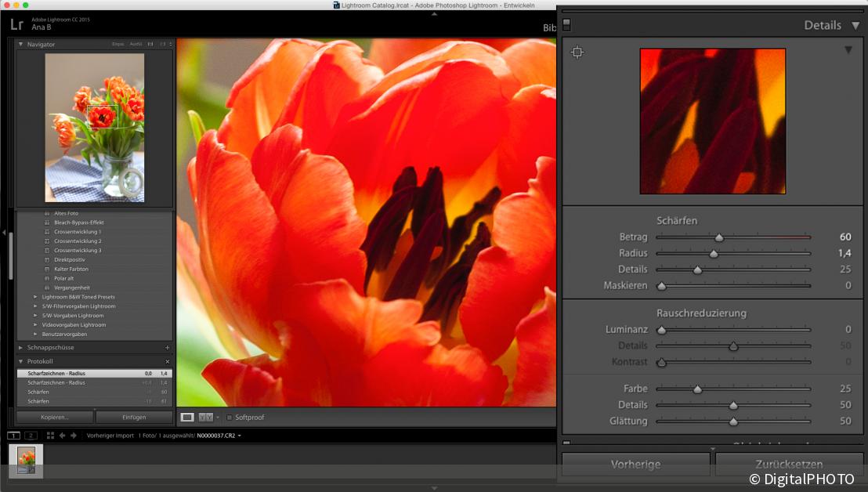The image size is (868, 492).
Task: Click the Vorherige button
Action: coord(635,465)
